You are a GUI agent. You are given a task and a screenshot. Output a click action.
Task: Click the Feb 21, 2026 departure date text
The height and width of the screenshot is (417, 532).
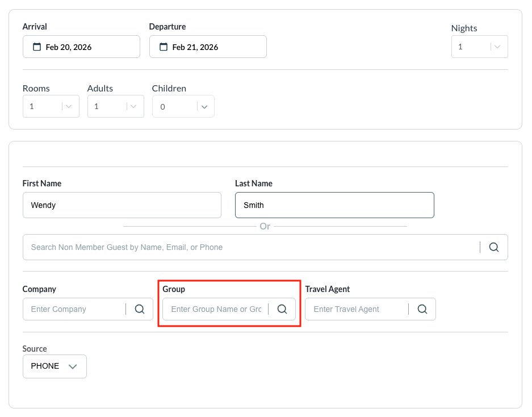[195, 47]
